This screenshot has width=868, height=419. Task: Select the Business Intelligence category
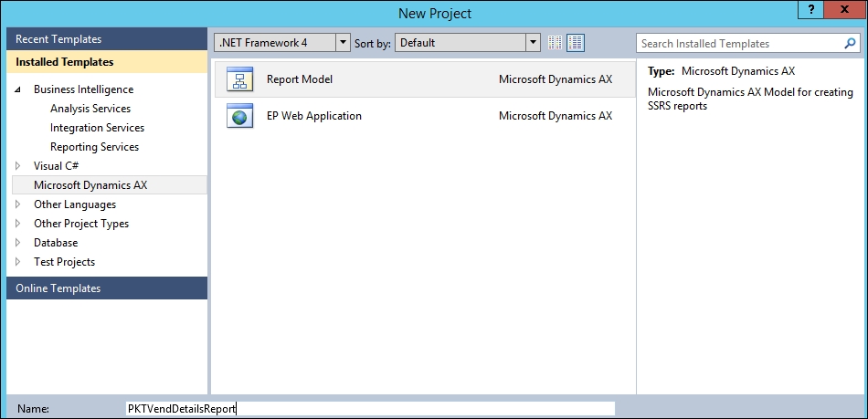click(83, 89)
